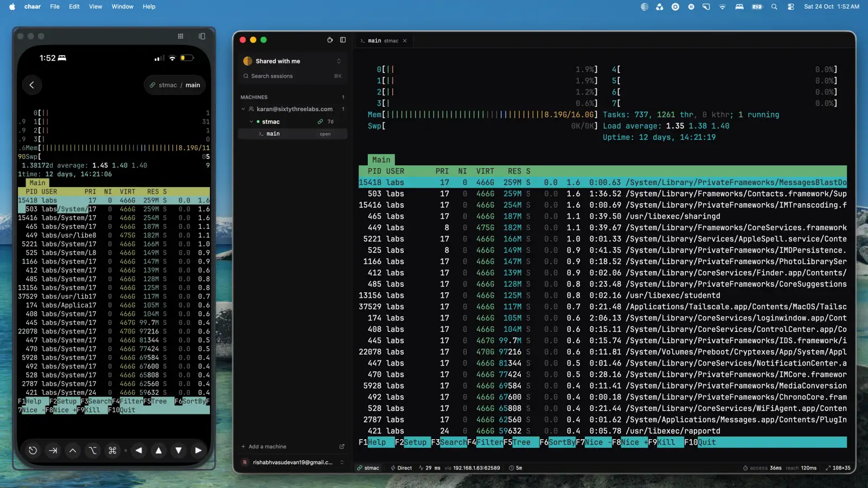Select the htop Main tab in the desktop terminal
The image size is (868, 488).
tap(381, 160)
